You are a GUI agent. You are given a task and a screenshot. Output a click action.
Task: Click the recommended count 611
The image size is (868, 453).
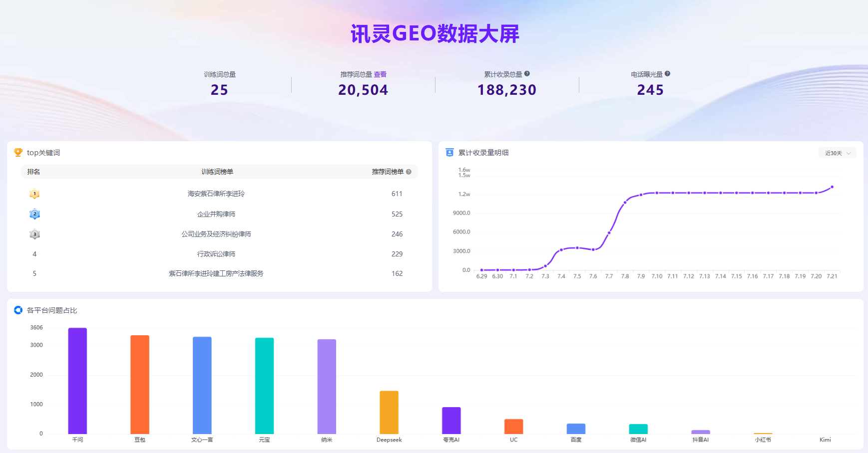coord(397,194)
